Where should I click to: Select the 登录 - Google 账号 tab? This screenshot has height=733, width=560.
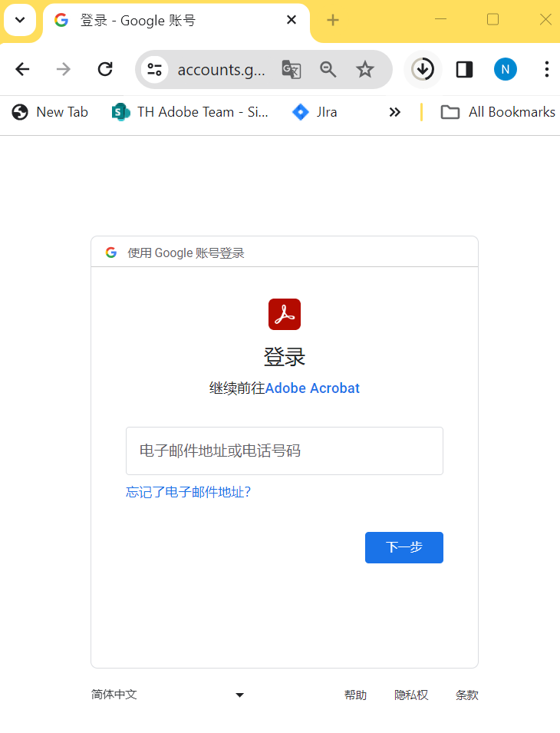click(176, 21)
